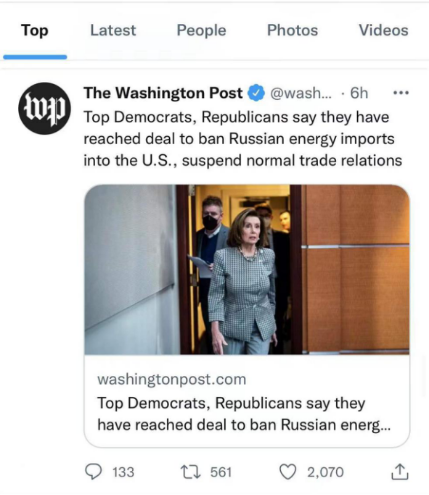The width and height of the screenshot is (429, 495).
Task: Like the tweet with heart icon
Action: [287, 472]
